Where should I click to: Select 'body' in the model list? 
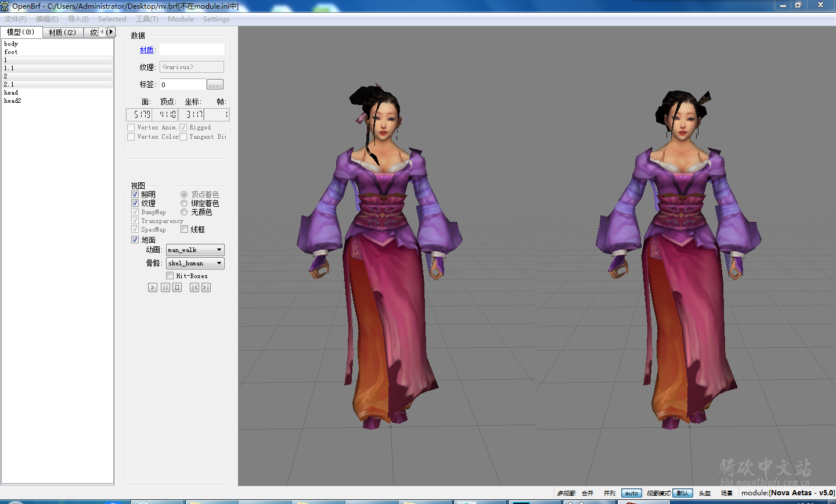(57, 44)
